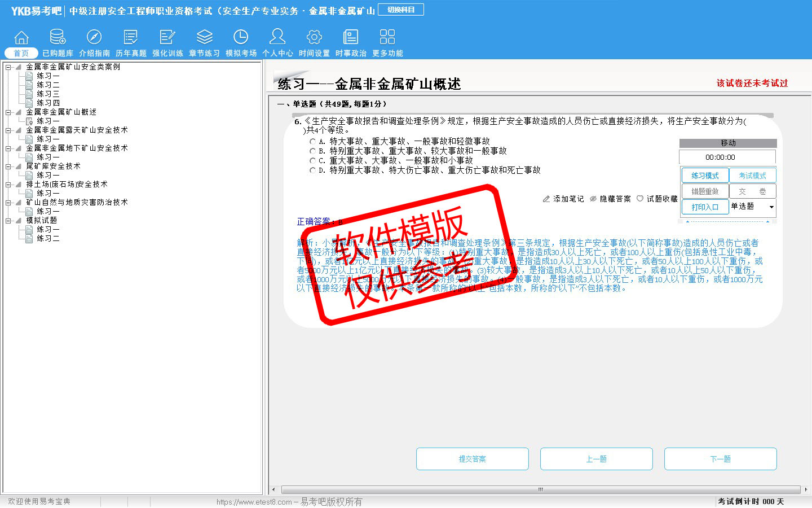Switch to 练习模式 tab

pos(705,176)
